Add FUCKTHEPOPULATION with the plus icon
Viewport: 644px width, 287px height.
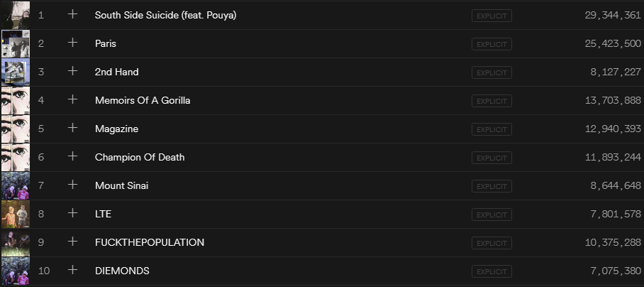(72, 242)
